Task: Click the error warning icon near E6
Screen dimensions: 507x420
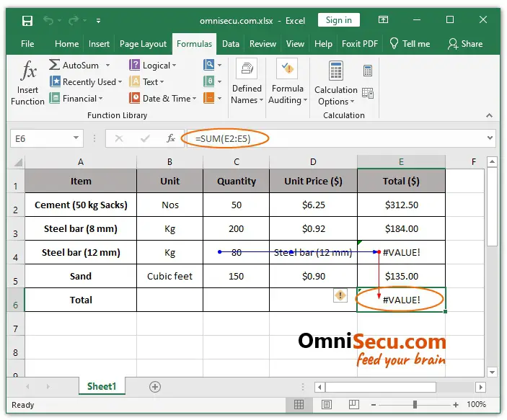Action: (x=340, y=295)
